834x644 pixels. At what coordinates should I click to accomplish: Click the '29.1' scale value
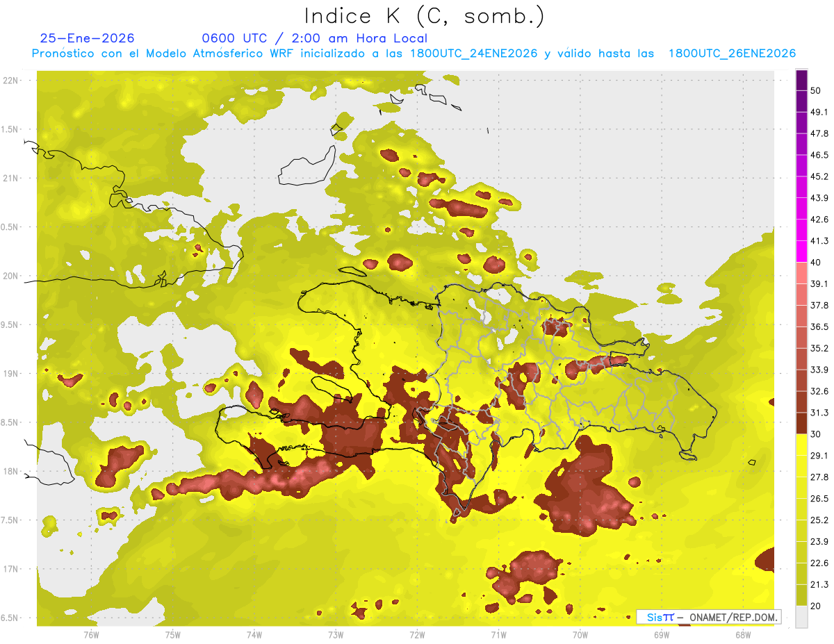coord(819,455)
